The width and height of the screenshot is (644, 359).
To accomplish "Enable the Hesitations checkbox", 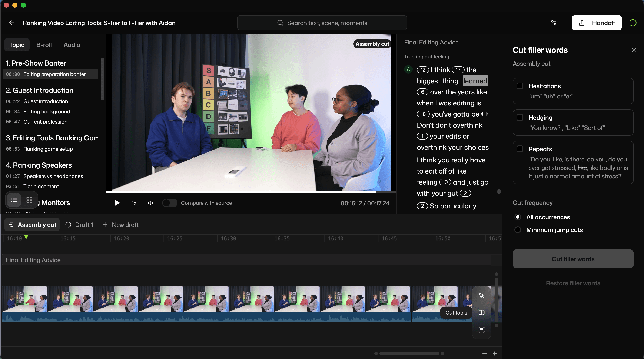I will tap(520, 86).
